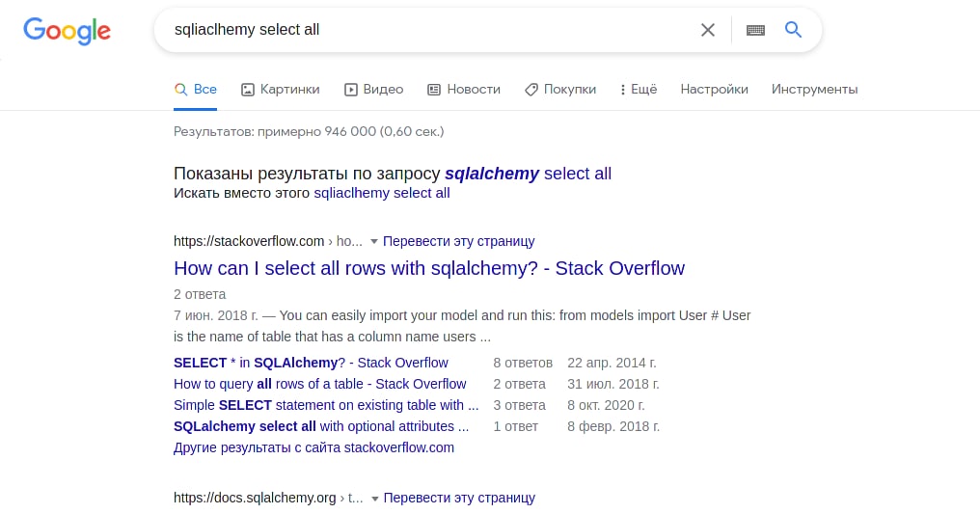The height and width of the screenshot is (514, 980).
Task: Select the Все tab
Action: click(196, 90)
